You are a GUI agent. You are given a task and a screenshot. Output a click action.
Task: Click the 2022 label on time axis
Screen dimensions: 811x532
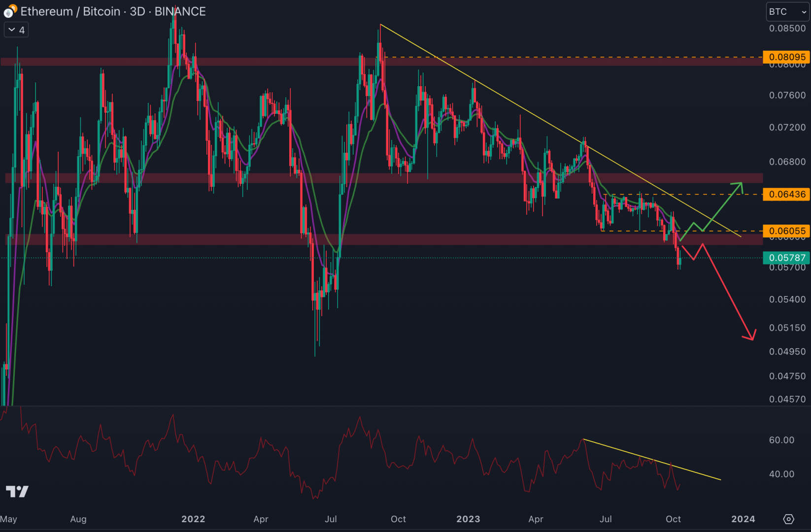[x=193, y=519]
